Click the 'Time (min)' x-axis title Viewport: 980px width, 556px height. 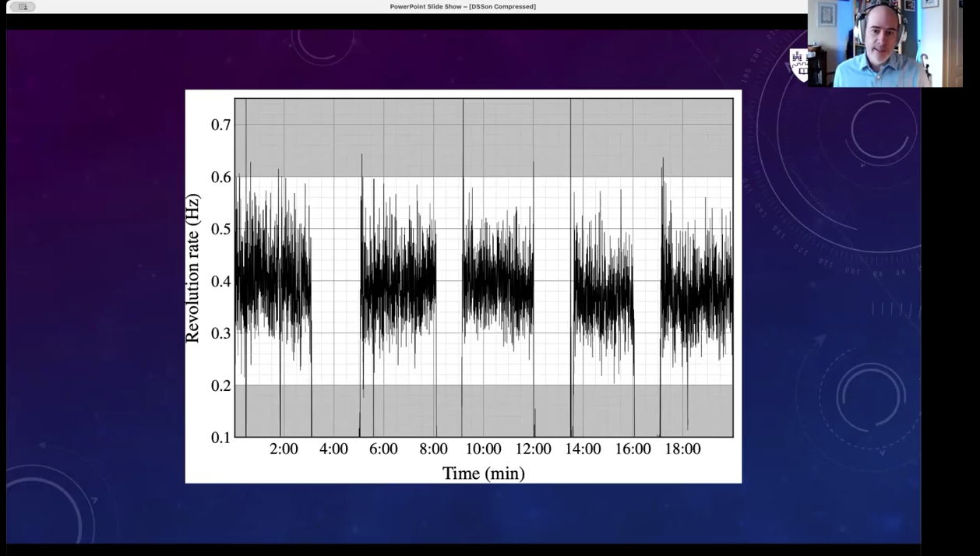coord(483,473)
